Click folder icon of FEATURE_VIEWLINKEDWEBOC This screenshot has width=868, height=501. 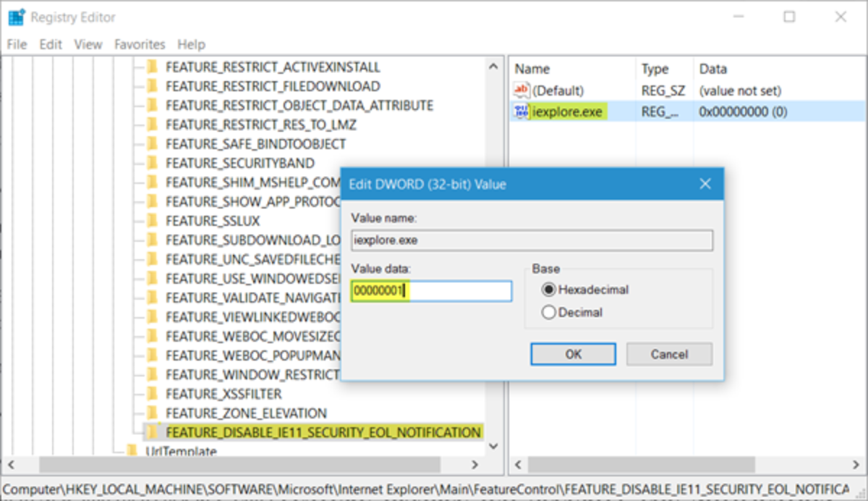(152, 317)
